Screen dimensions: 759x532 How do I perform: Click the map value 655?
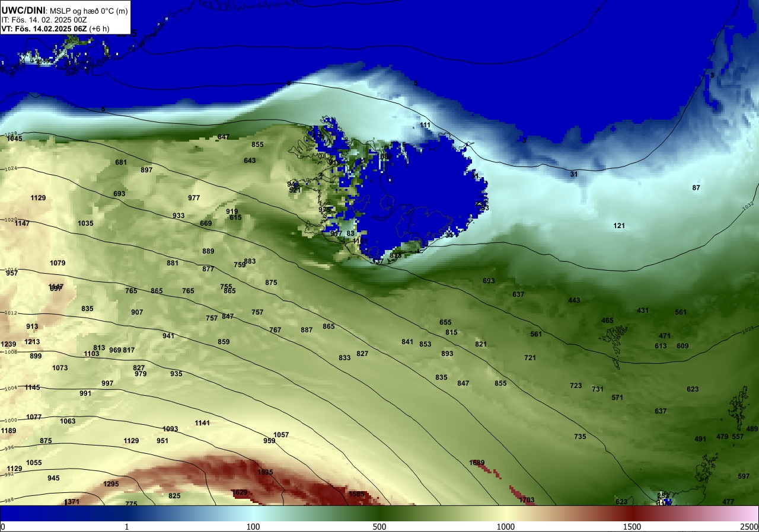(x=445, y=322)
